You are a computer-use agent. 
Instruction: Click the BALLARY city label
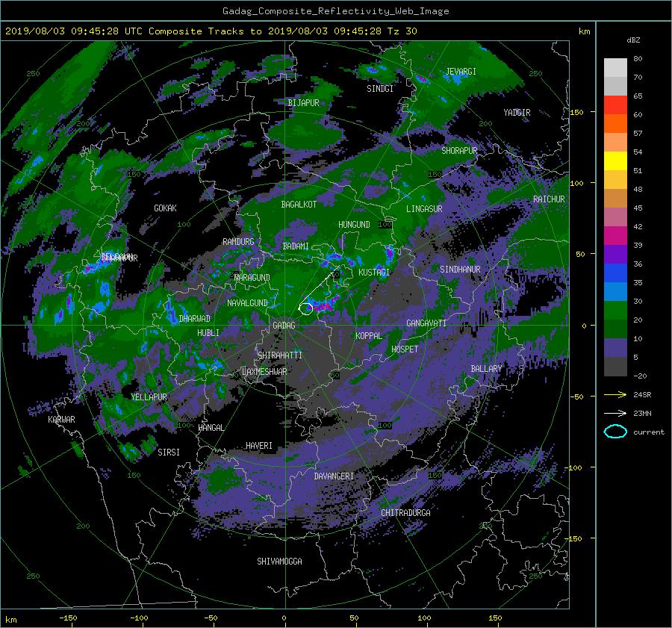tap(486, 369)
